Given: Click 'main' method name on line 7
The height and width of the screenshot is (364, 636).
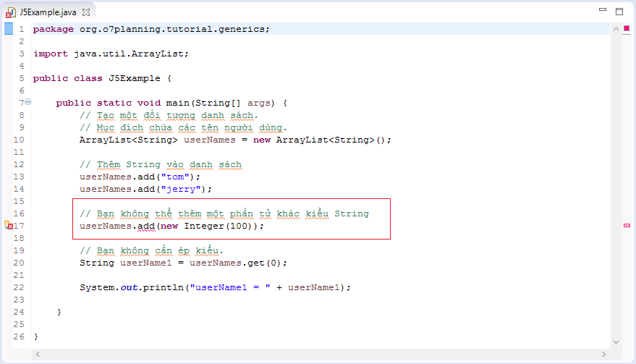Looking at the screenshot, I should coord(178,103).
